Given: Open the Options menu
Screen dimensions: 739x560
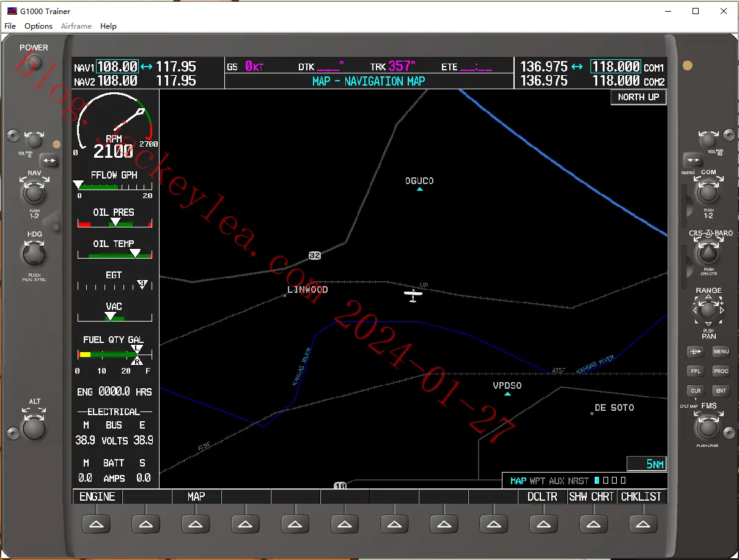Looking at the screenshot, I should [x=39, y=26].
